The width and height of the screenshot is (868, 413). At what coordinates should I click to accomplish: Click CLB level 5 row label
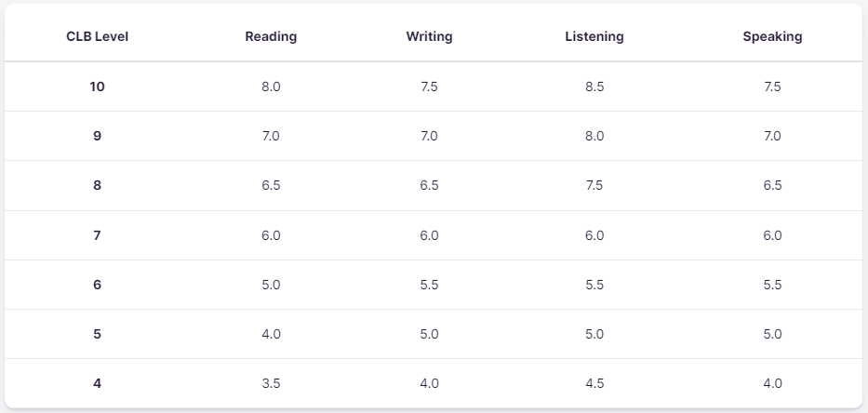(97, 334)
